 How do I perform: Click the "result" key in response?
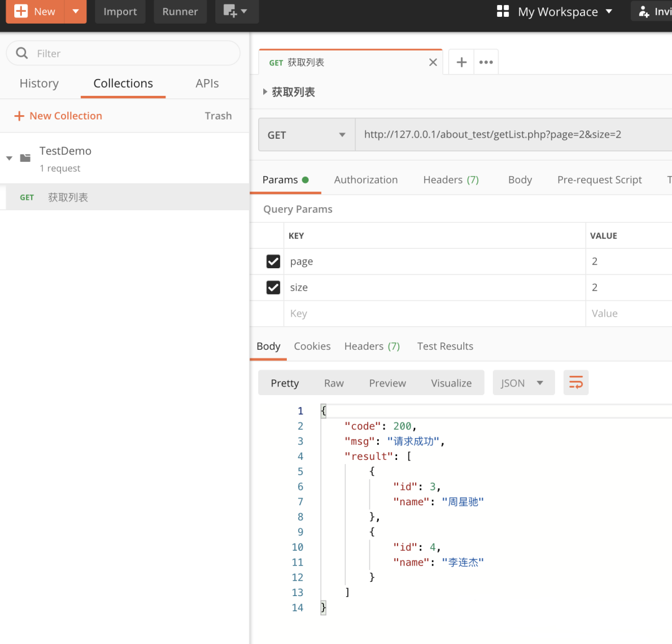(x=368, y=456)
